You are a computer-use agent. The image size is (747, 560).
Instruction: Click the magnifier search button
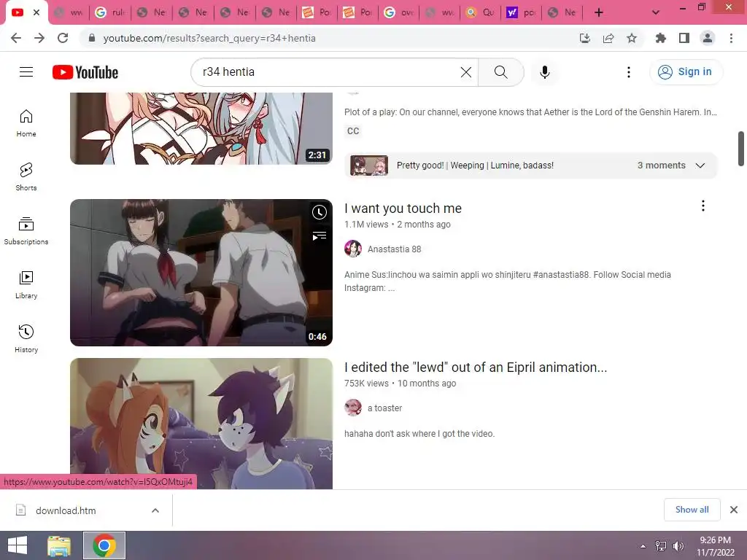coord(500,72)
